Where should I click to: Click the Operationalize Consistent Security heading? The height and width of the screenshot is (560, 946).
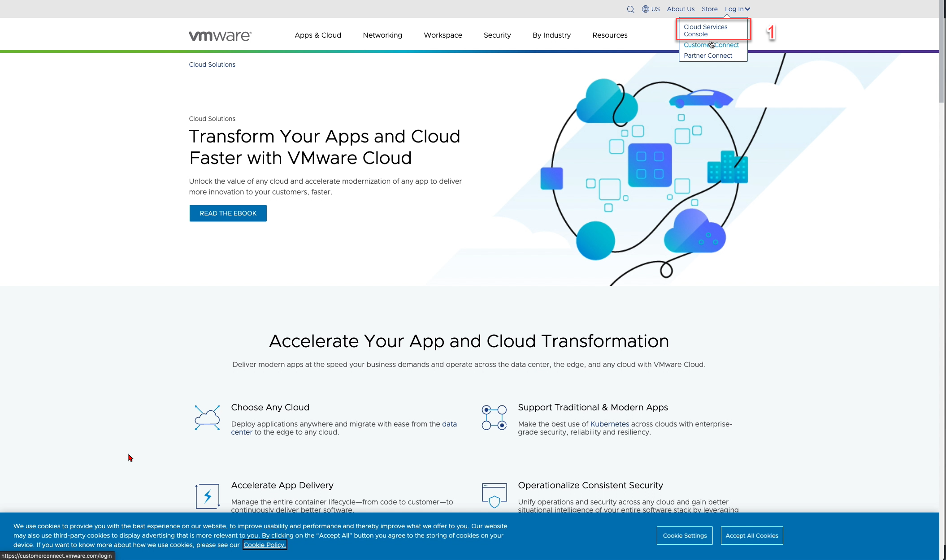tap(590, 485)
